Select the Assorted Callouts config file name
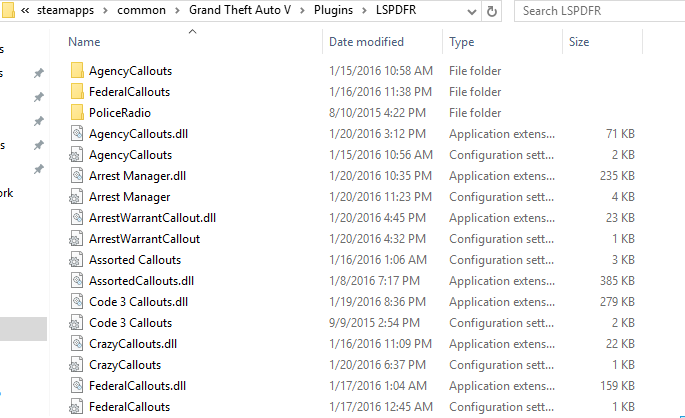 tap(135, 259)
